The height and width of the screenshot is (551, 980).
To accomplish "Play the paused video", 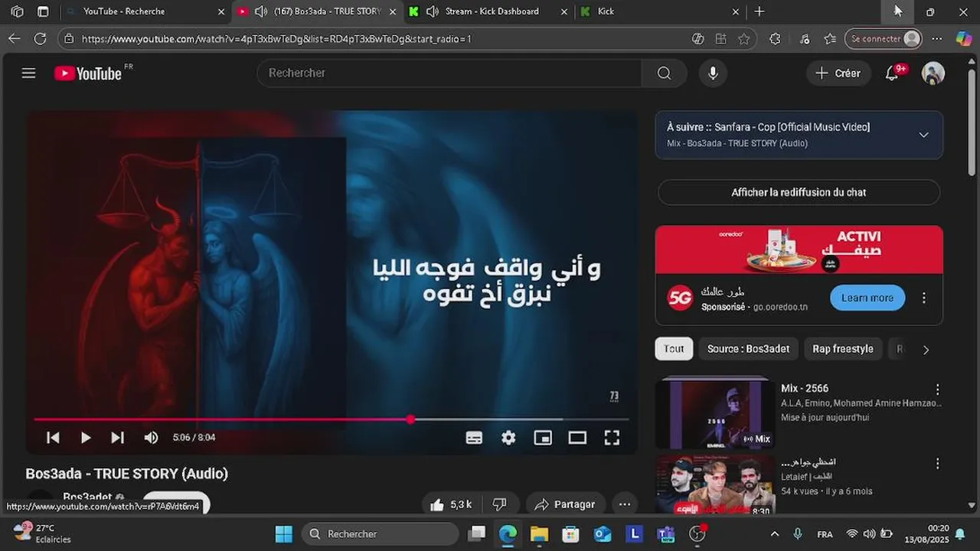I will (x=85, y=438).
